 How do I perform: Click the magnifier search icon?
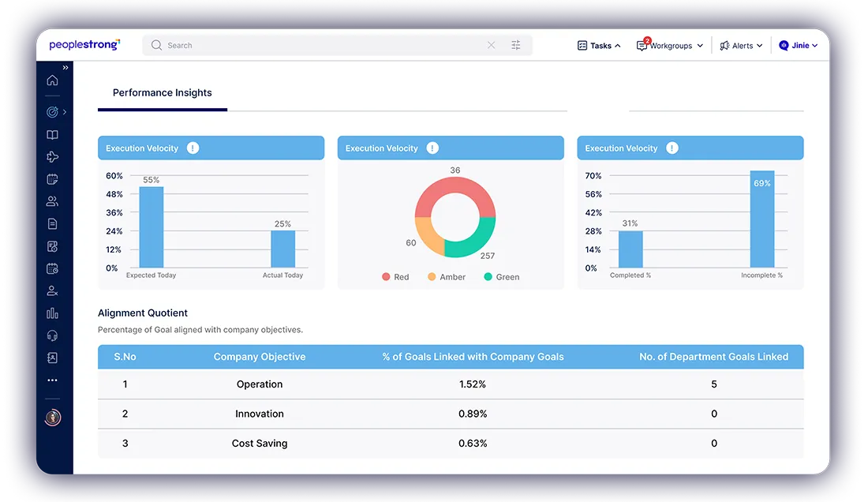[156, 45]
